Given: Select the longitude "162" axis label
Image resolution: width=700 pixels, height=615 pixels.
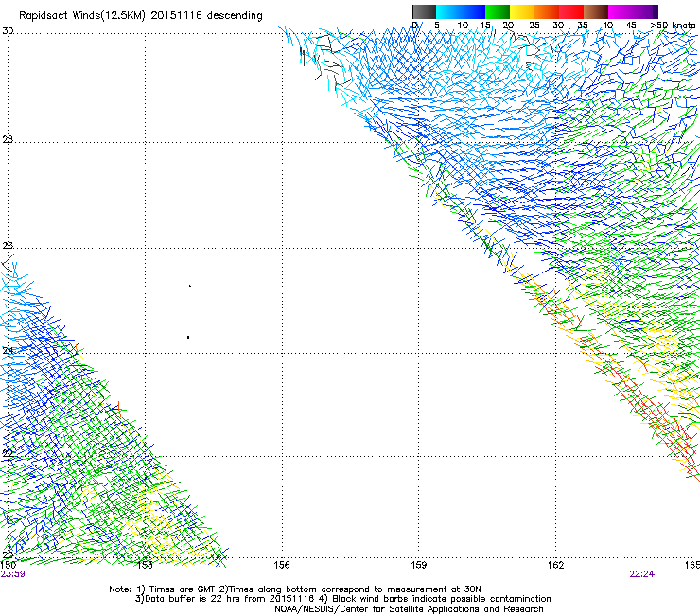Looking at the screenshot, I should (555, 565).
